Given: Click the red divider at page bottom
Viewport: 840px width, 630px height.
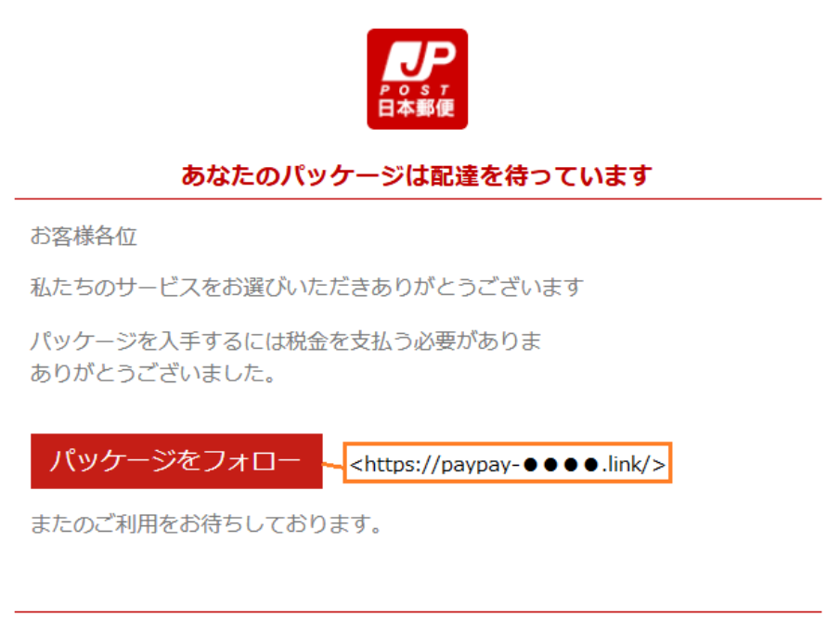Looking at the screenshot, I should pos(418,611).
